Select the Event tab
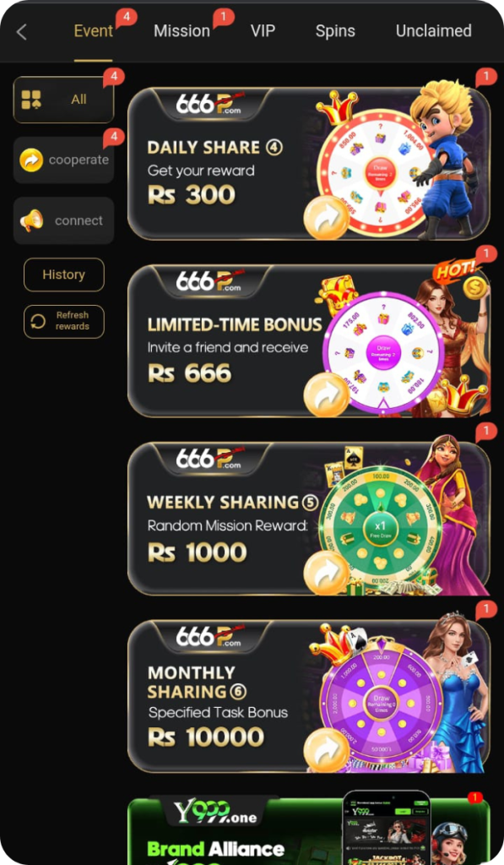Image resolution: width=504 pixels, height=865 pixels. pos(93,31)
